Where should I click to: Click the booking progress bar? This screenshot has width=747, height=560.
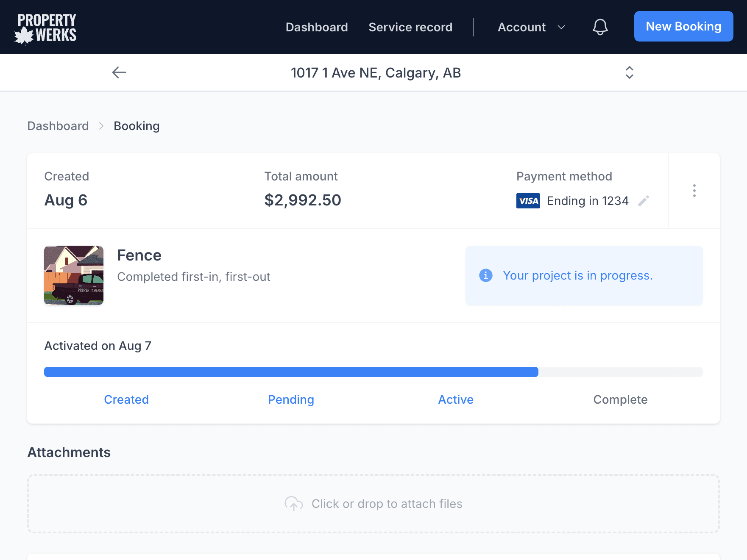tap(373, 372)
